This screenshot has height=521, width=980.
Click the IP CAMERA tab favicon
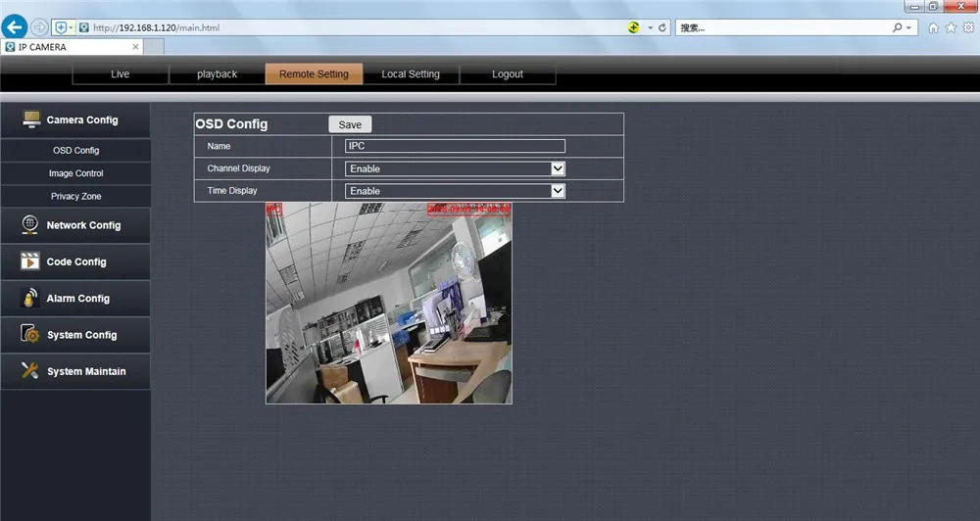10,47
